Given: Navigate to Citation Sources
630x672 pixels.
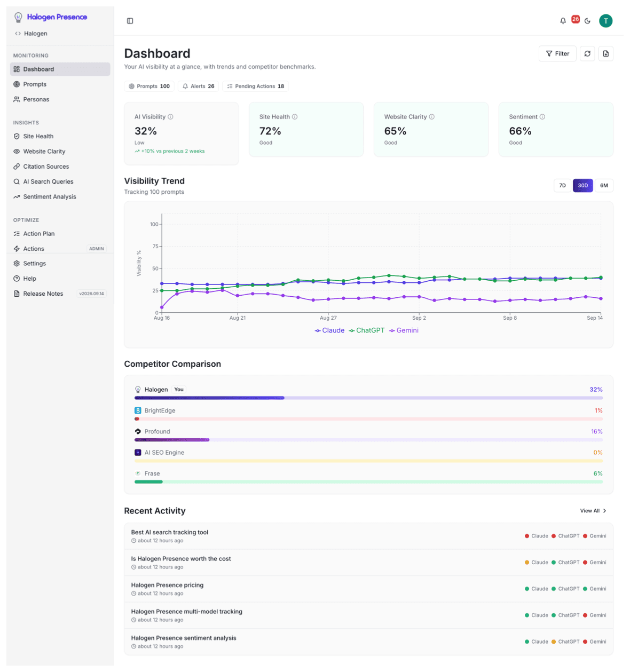Looking at the screenshot, I should click(60, 167).
